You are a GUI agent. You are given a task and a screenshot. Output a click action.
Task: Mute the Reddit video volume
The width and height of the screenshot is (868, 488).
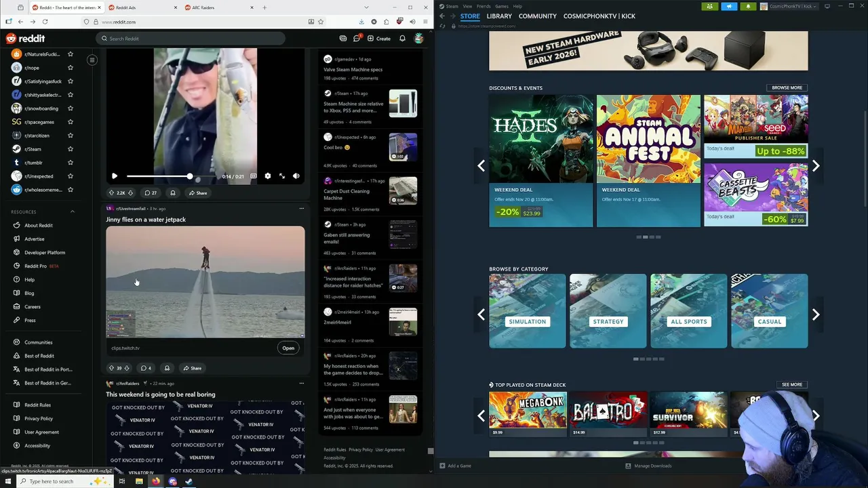point(296,176)
